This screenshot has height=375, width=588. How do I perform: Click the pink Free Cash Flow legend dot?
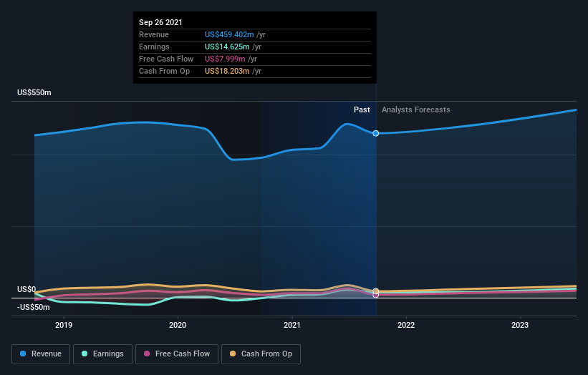tap(147, 354)
